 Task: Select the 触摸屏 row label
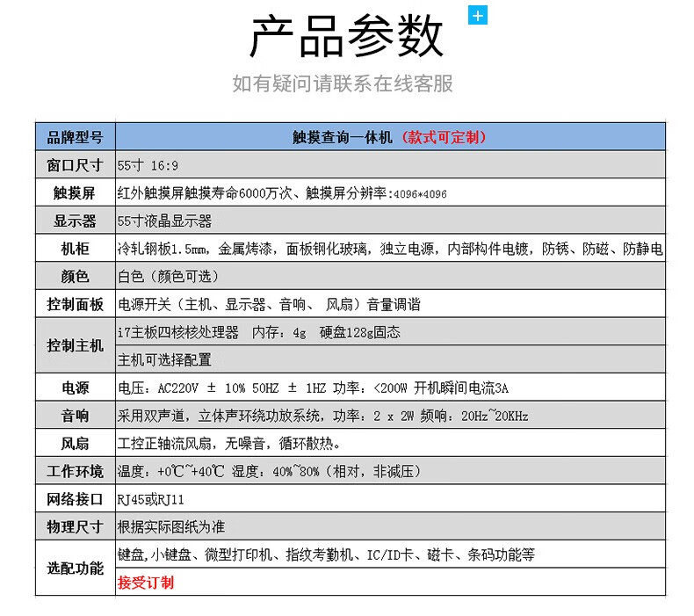pyautogui.click(x=75, y=192)
